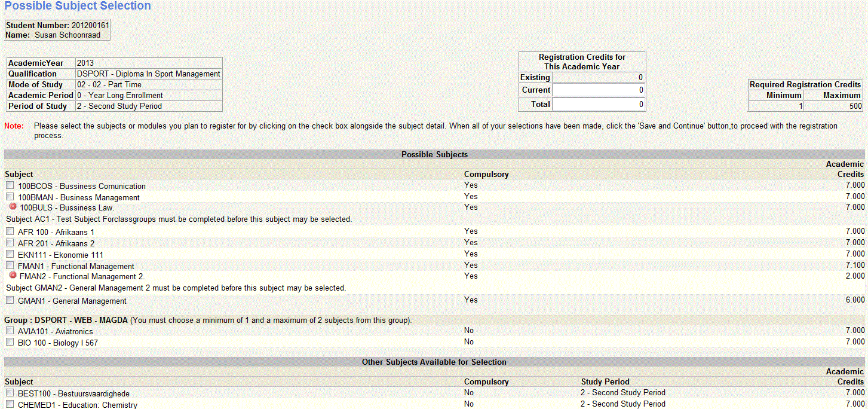Click the red blocked icon beside 100BULS
868x409 pixels.
[x=13, y=206]
